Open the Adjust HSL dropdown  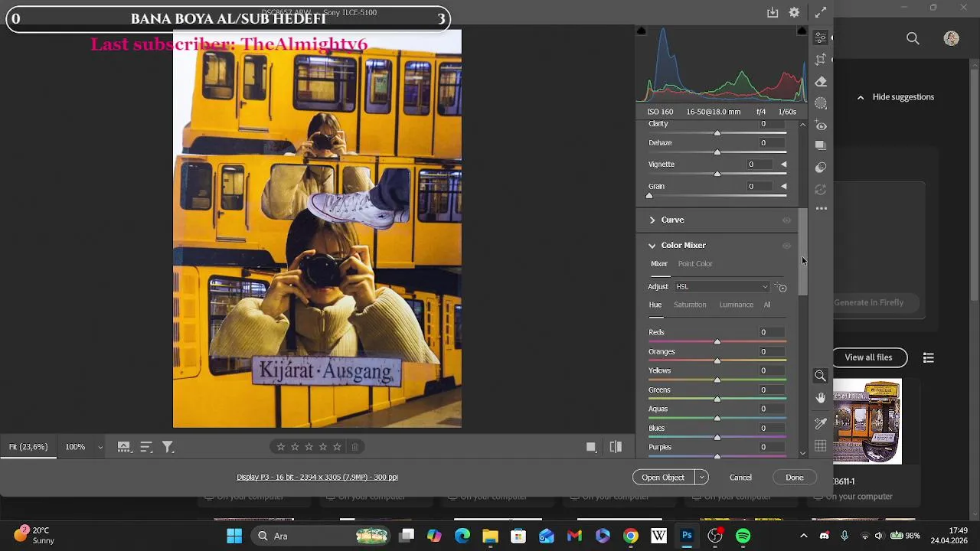coord(722,287)
